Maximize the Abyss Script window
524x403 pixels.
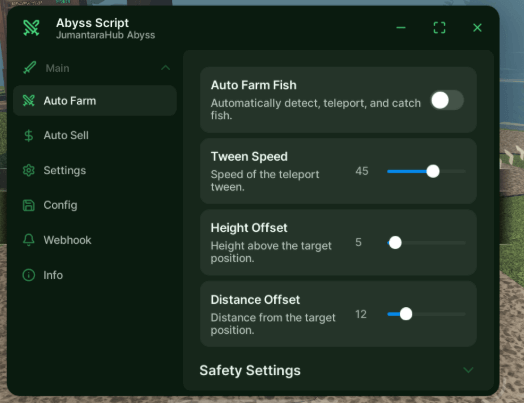pos(439,28)
